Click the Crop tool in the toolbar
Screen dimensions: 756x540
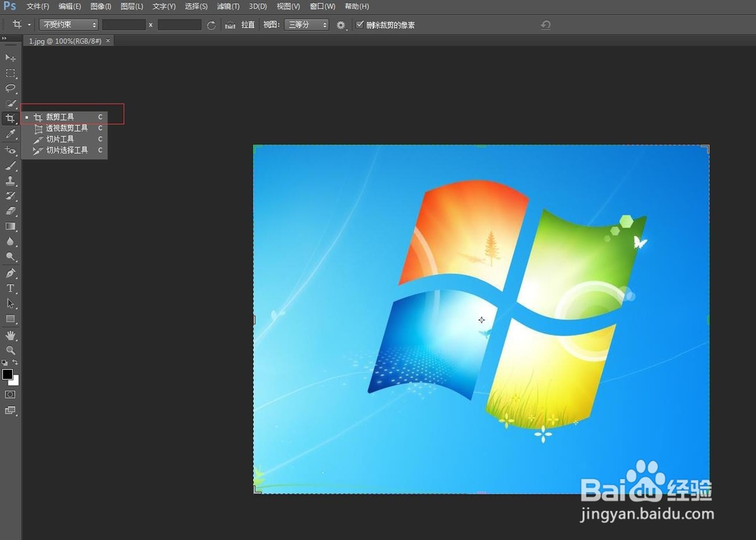(x=10, y=118)
